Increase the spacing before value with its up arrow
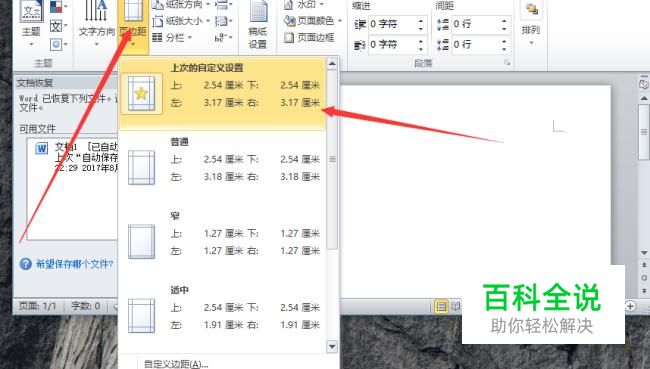Image resolution: width=650 pixels, height=369 pixels. coord(504,20)
